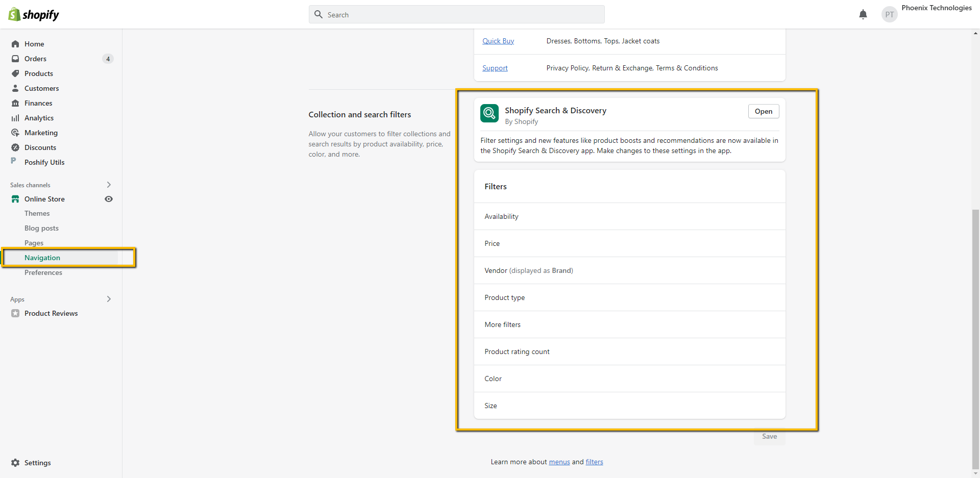Open the notifications bell
980x478 pixels.
pos(863,14)
